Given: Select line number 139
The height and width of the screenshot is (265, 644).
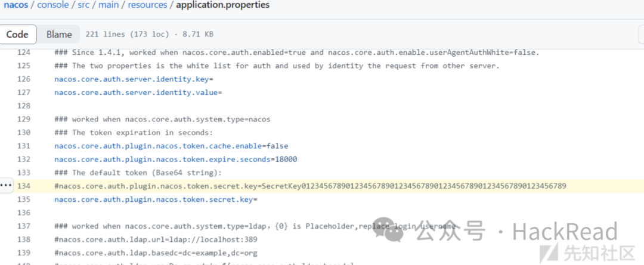Looking at the screenshot, I should coord(23,252).
